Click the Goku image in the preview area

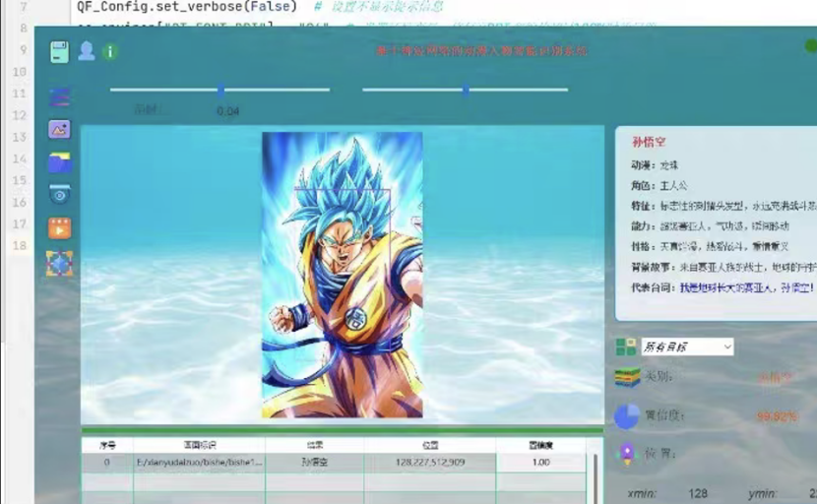pos(342,275)
